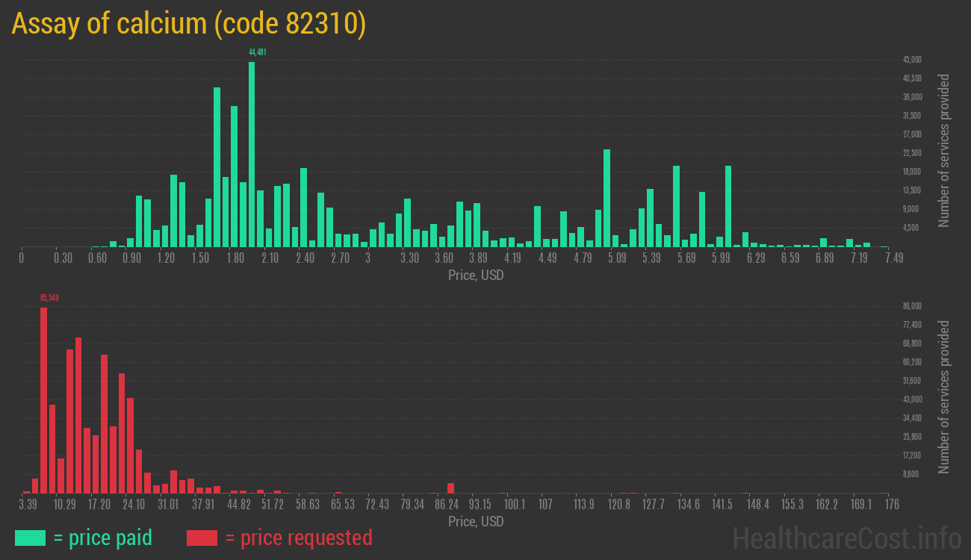Click the 44,481 peak value label
Viewport: 971px width, 560px height.
coord(257,52)
